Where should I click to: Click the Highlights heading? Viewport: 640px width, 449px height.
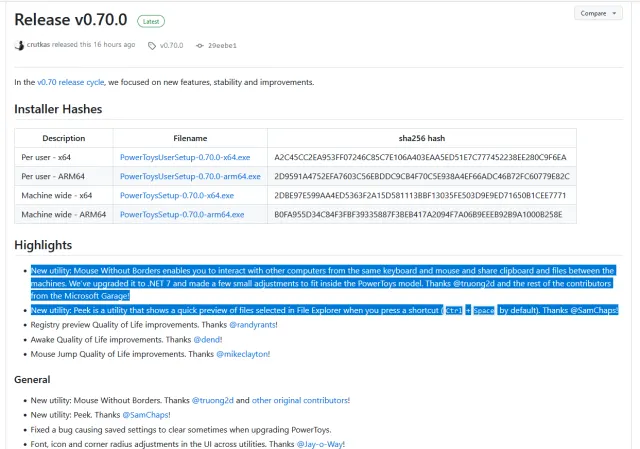point(43,245)
